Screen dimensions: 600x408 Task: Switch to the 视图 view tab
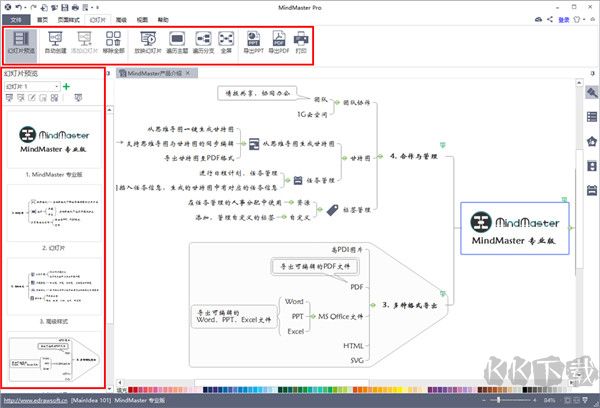point(142,20)
